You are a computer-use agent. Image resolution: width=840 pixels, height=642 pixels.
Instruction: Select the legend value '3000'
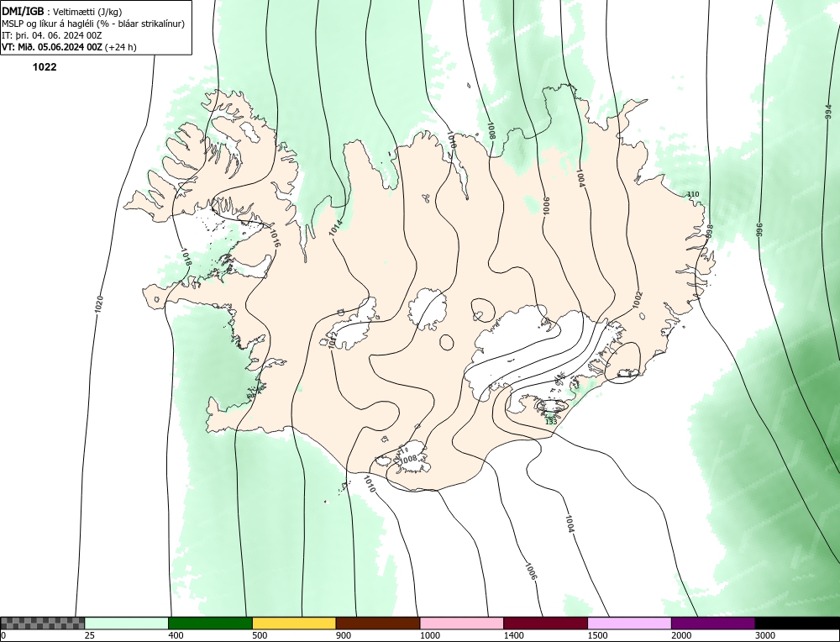coord(766,635)
